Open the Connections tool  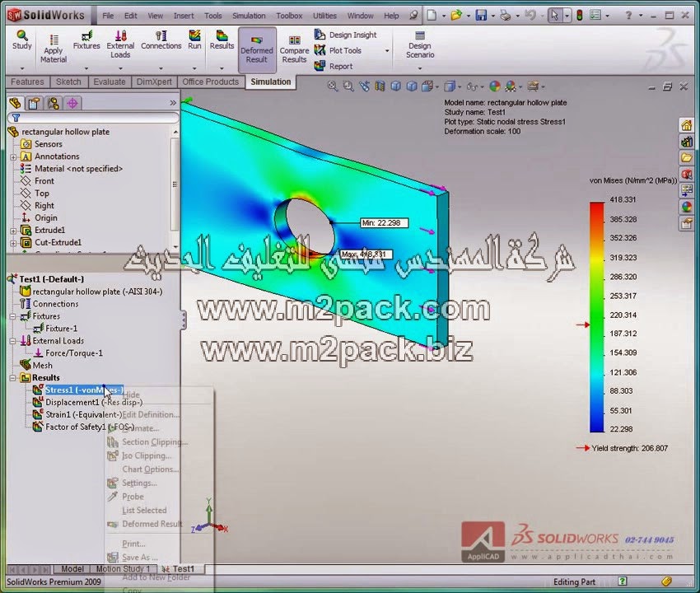(161, 40)
